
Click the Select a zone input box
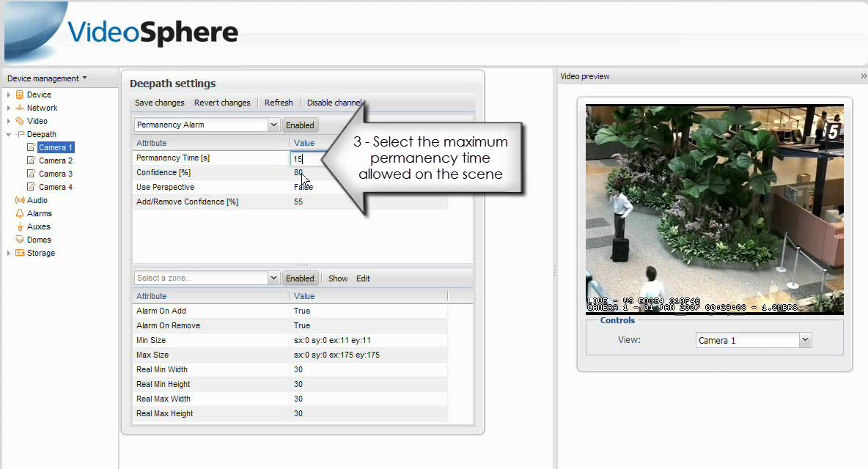coord(201,278)
